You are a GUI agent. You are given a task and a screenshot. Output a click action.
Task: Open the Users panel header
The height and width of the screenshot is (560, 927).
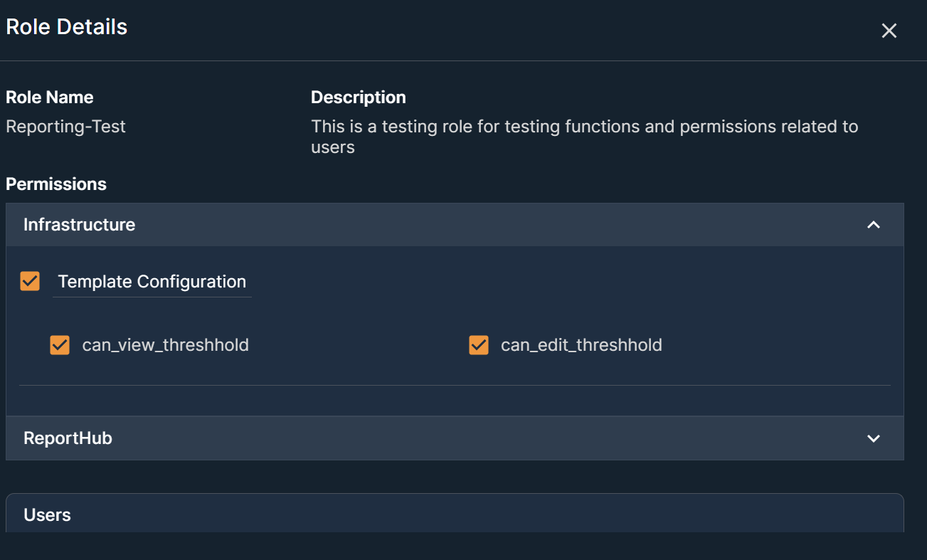(47, 515)
